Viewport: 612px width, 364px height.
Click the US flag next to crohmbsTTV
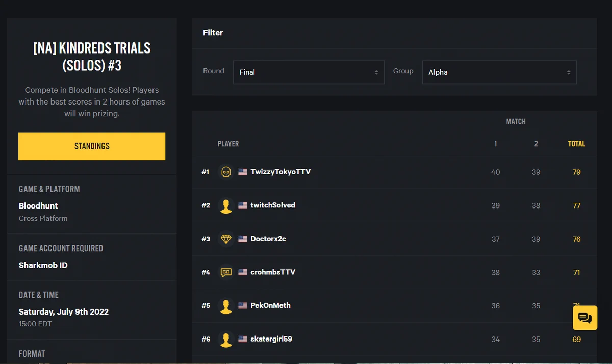pos(243,272)
